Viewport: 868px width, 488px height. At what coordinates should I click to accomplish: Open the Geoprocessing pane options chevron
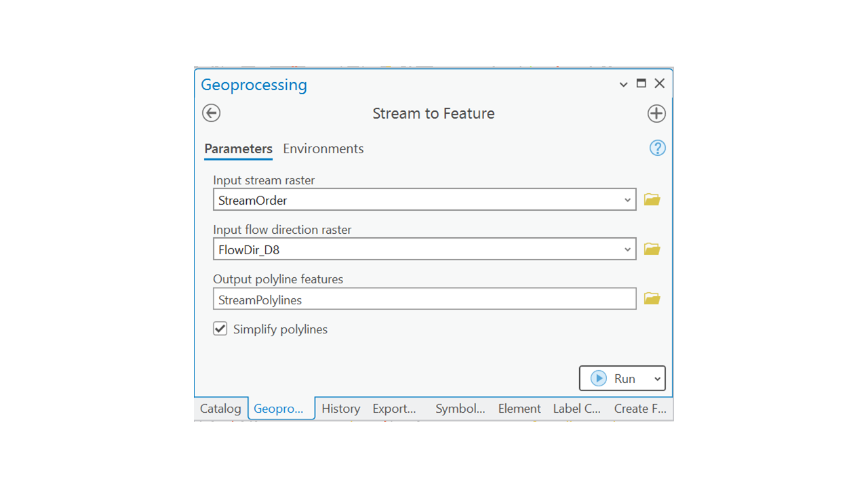click(623, 85)
